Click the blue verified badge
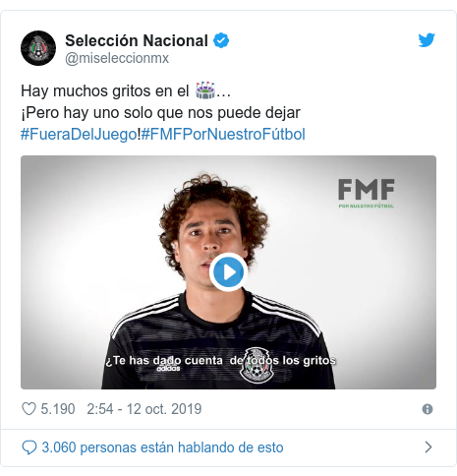The image size is (457, 476). (x=221, y=40)
